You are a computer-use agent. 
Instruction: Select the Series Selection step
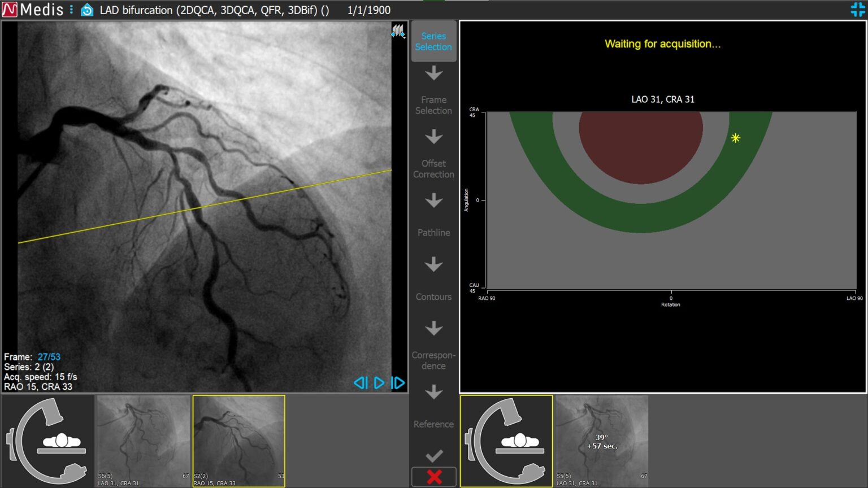[433, 41]
